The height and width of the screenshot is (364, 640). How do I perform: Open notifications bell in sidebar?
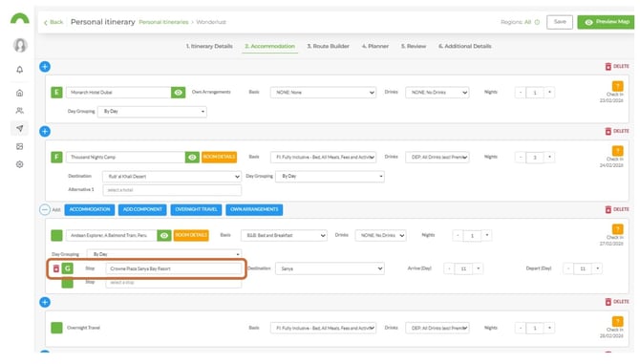(20, 70)
